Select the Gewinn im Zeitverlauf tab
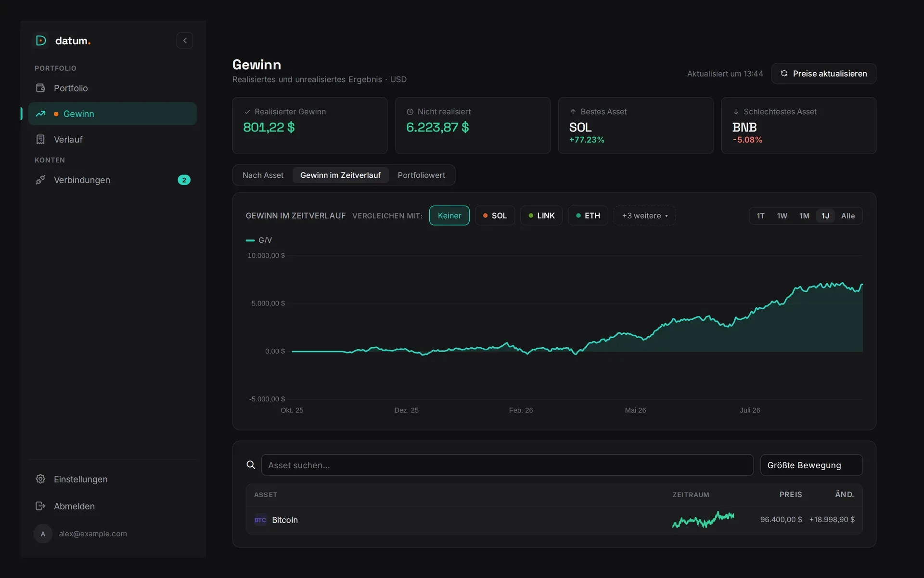 tap(340, 175)
